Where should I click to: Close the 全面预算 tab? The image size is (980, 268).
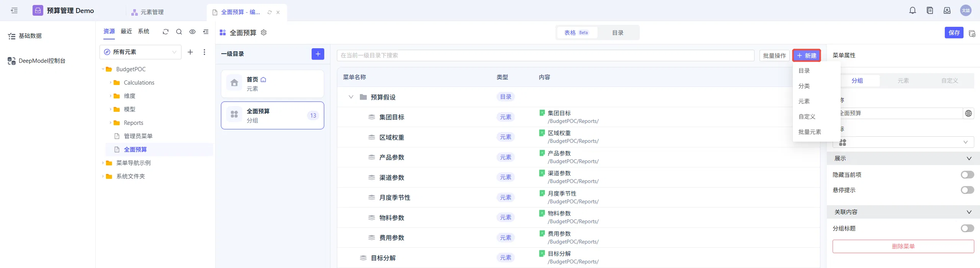coord(278,12)
